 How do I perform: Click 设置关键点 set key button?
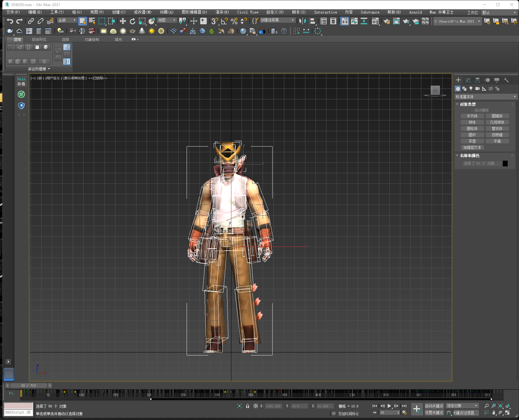[x=434, y=413]
